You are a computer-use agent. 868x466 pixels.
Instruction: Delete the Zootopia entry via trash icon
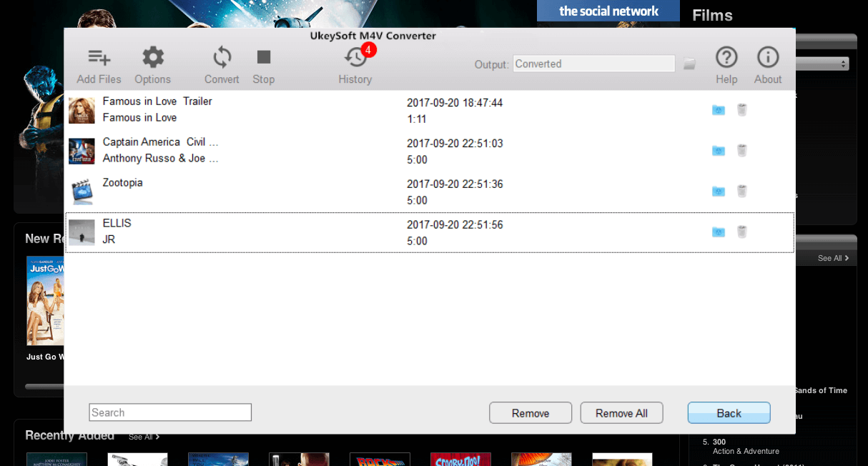(742, 191)
